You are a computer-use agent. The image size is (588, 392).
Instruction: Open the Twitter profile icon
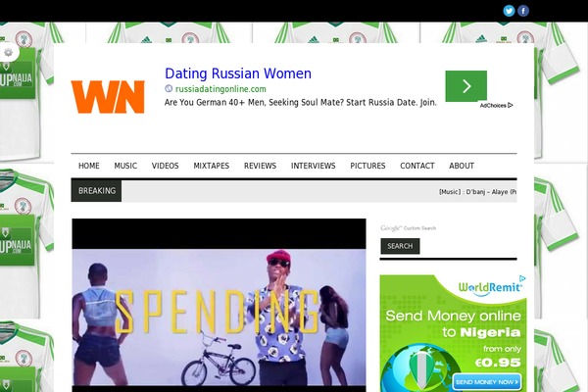coord(509,11)
